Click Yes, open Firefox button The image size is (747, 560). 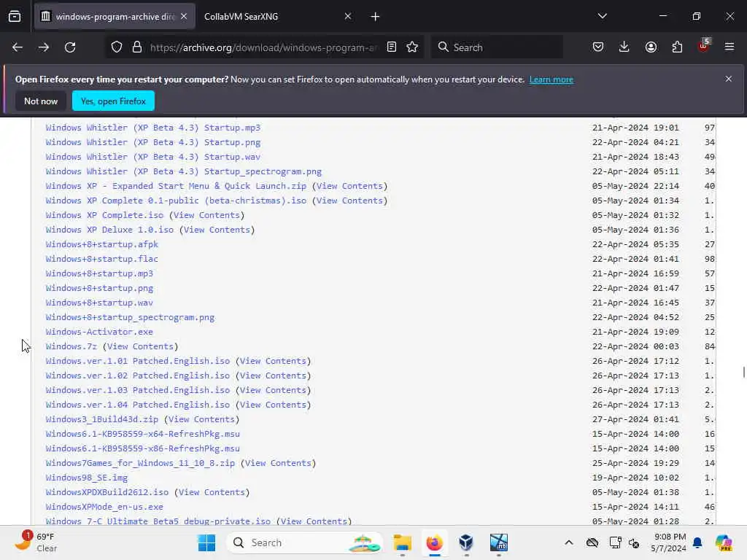113,101
